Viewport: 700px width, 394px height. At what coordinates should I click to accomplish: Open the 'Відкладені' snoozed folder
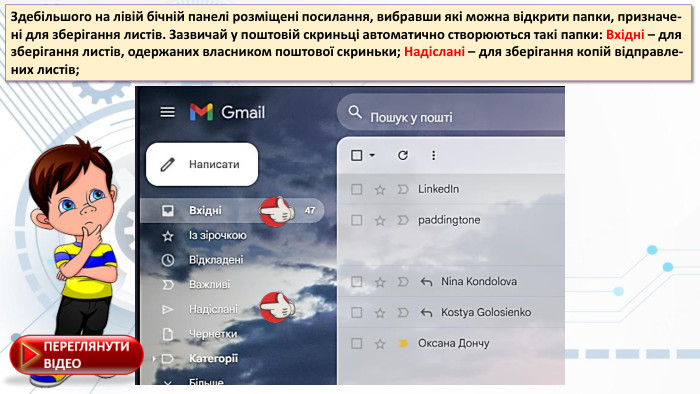pyautogui.click(x=216, y=260)
